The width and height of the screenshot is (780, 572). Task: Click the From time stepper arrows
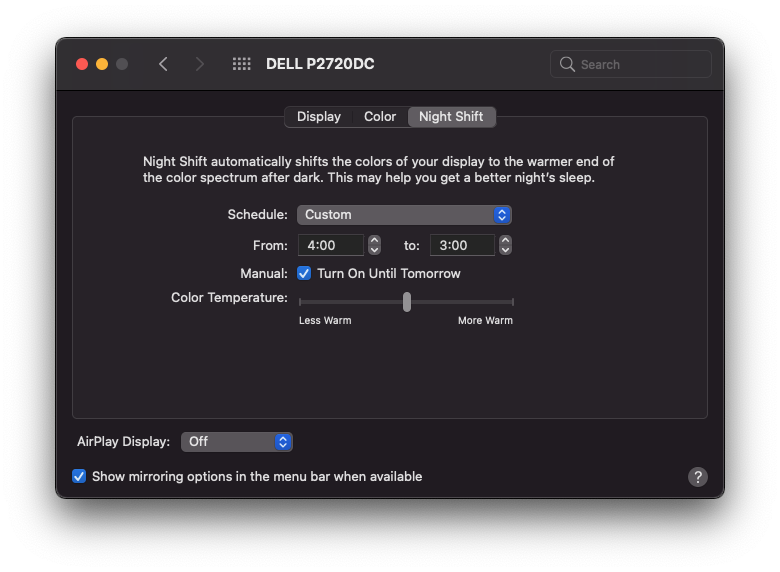click(x=374, y=245)
